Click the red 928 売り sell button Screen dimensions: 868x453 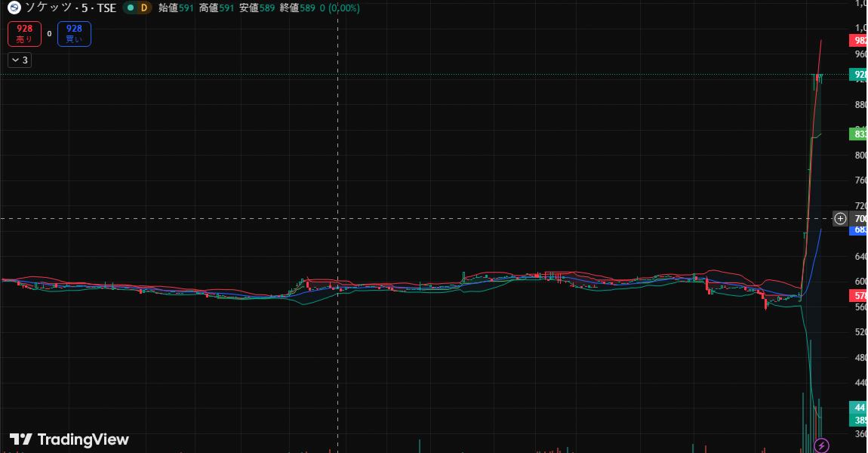[24, 34]
